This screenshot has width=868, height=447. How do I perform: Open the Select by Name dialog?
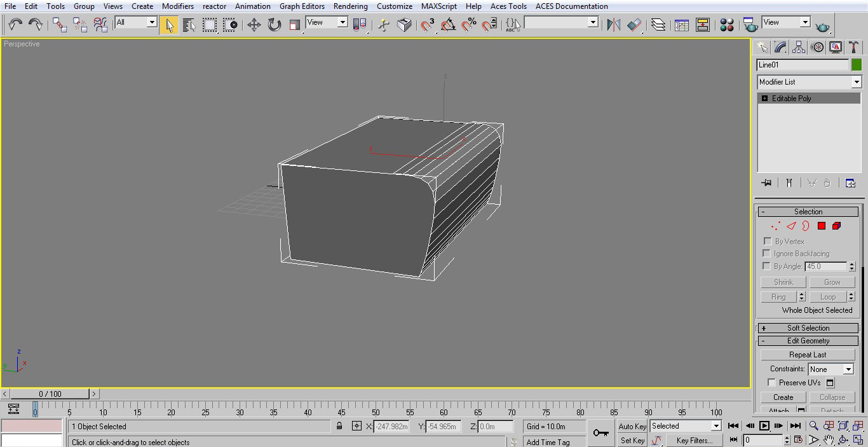[189, 25]
